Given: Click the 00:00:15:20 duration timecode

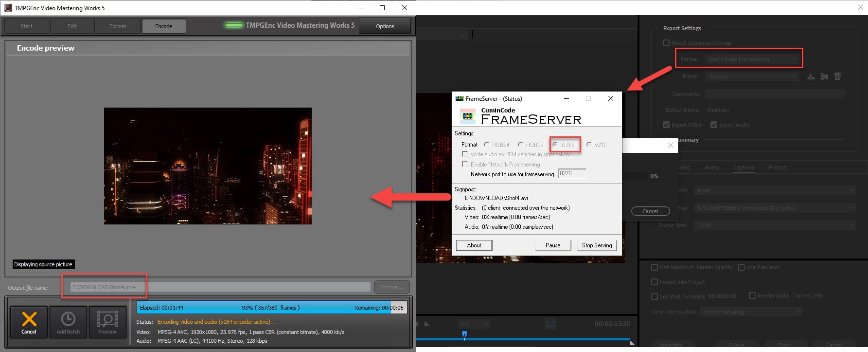Looking at the screenshot, I should (x=612, y=324).
